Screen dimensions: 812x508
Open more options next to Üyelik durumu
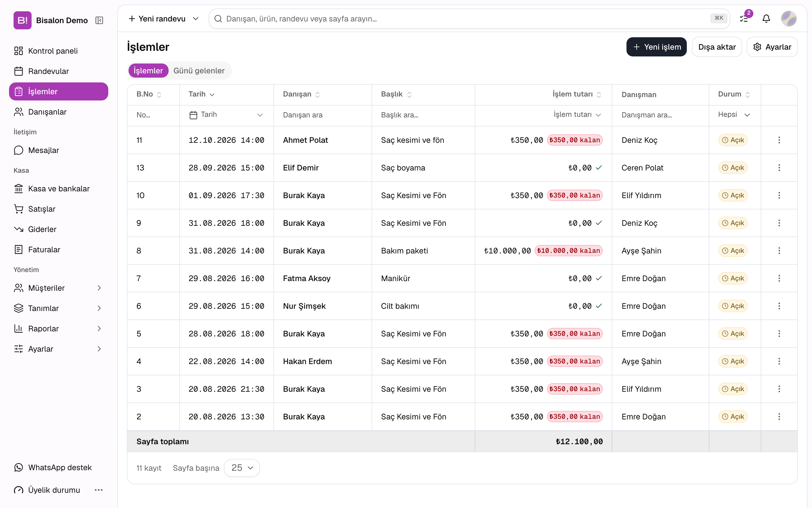click(99, 490)
